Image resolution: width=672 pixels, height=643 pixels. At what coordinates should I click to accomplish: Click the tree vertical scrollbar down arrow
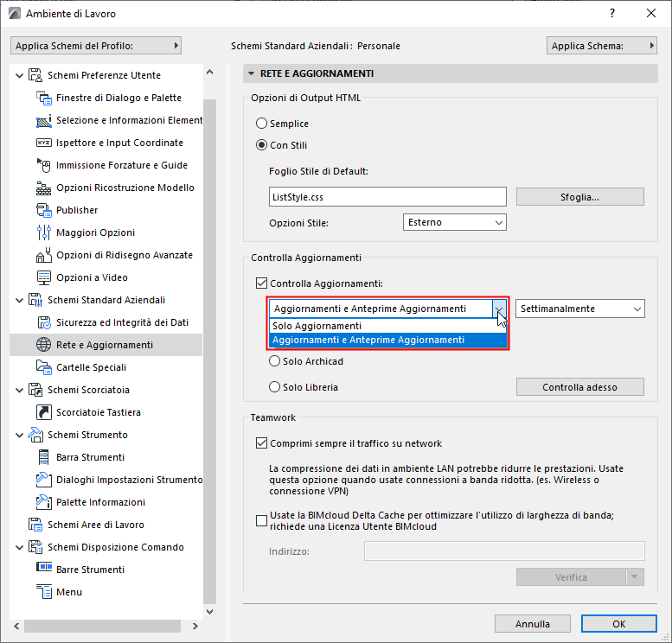pos(209,611)
